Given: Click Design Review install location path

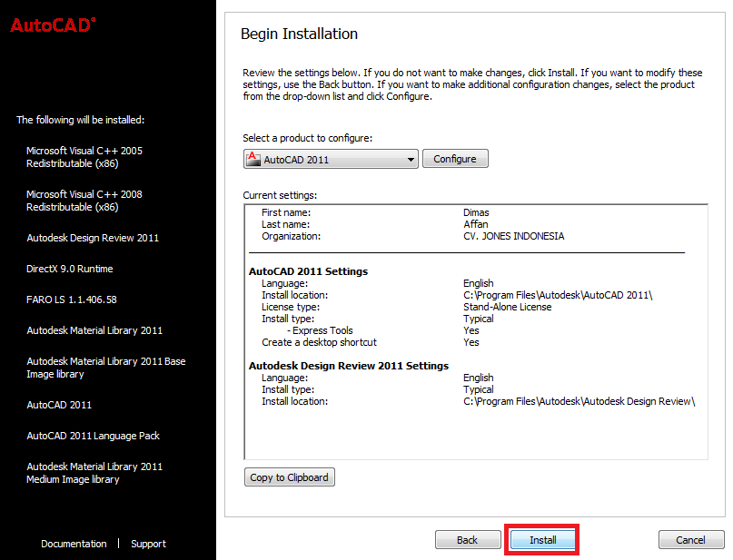Looking at the screenshot, I should 579,401.
